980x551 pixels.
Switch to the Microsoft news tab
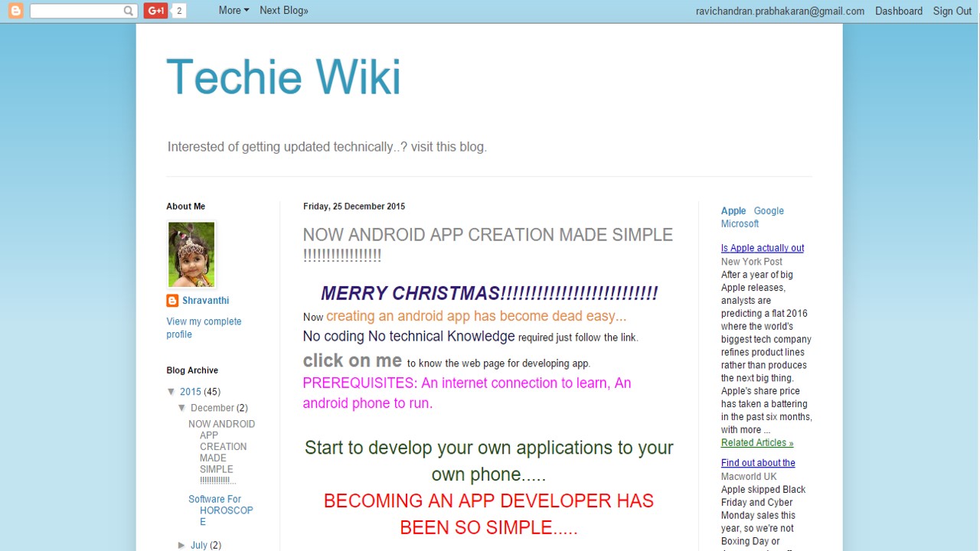point(740,224)
